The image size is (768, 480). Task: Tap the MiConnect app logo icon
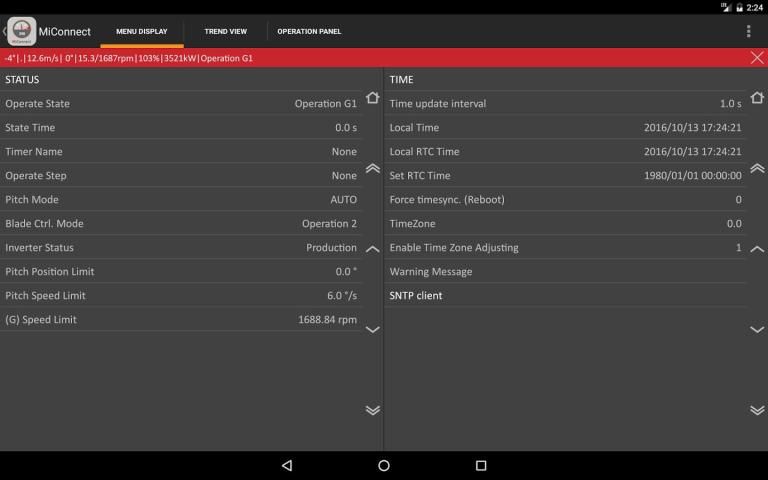coord(22,31)
